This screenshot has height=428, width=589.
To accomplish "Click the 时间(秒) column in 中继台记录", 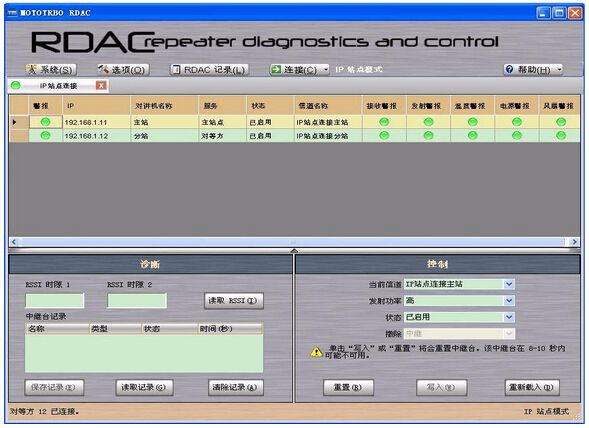I will click(230, 328).
